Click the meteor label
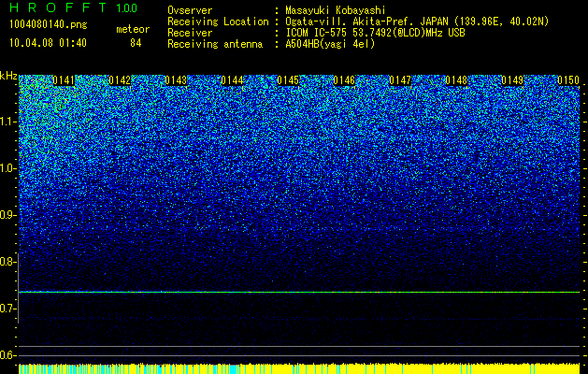This screenshot has width=588, height=374. 133,29
